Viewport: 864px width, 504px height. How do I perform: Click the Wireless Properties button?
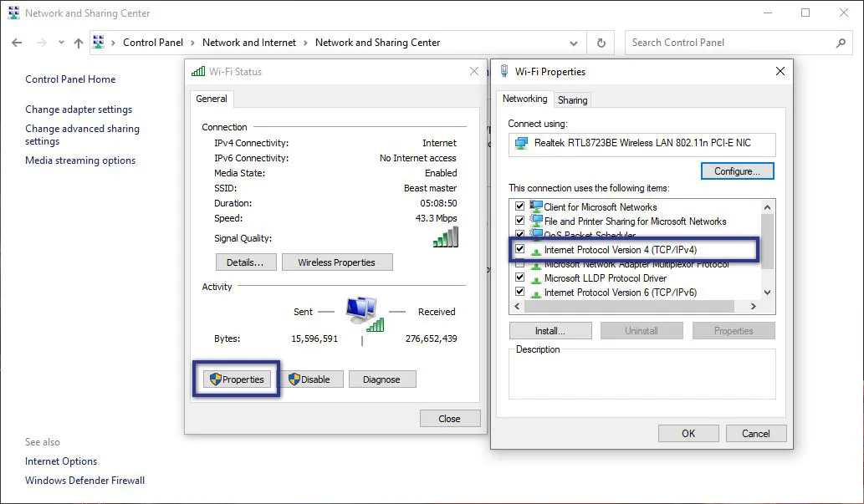point(337,262)
